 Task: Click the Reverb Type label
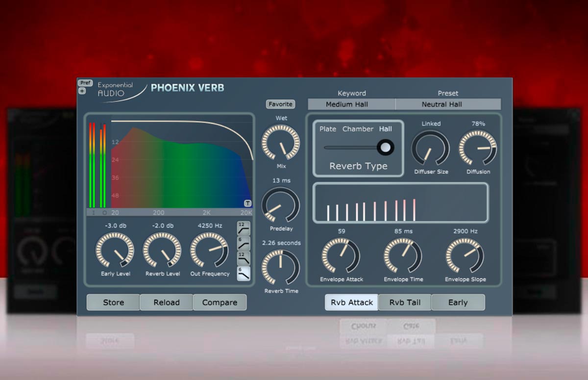pyautogui.click(x=358, y=166)
